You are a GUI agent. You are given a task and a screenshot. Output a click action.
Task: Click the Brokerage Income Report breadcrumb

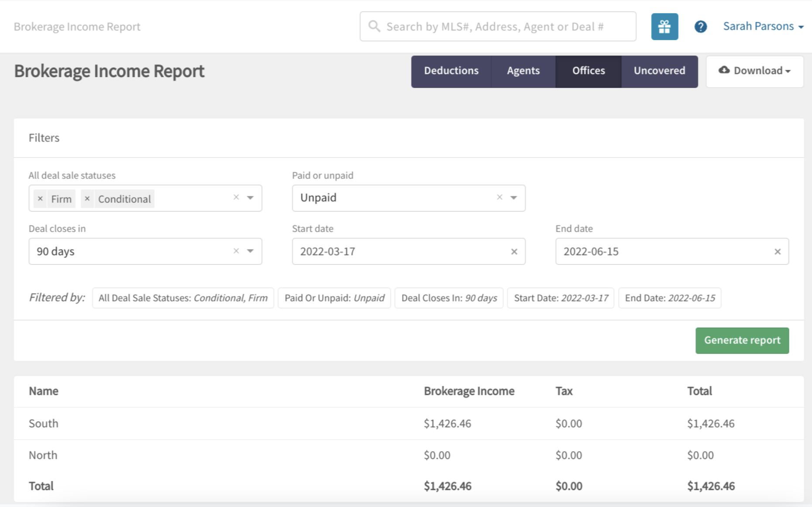77,27
